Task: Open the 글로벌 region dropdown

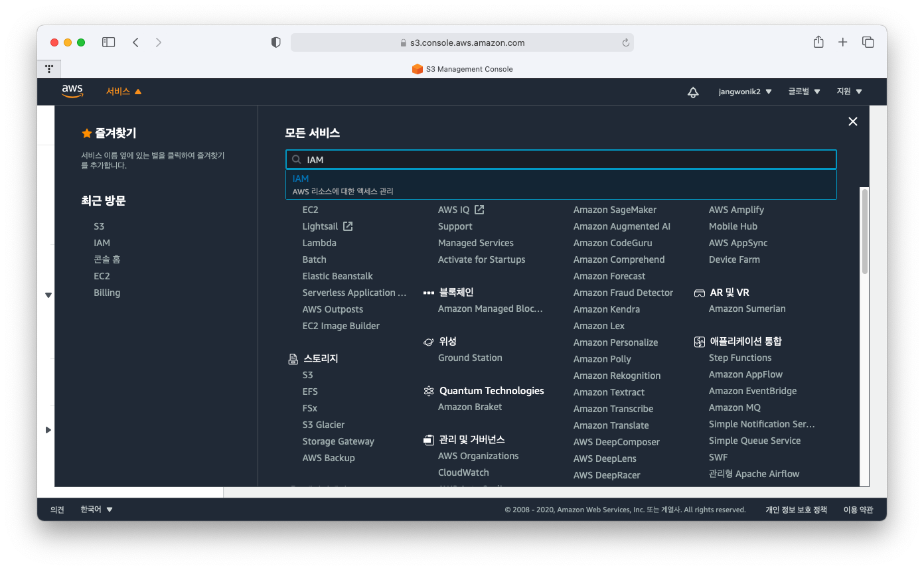Action: pos(805,92)
